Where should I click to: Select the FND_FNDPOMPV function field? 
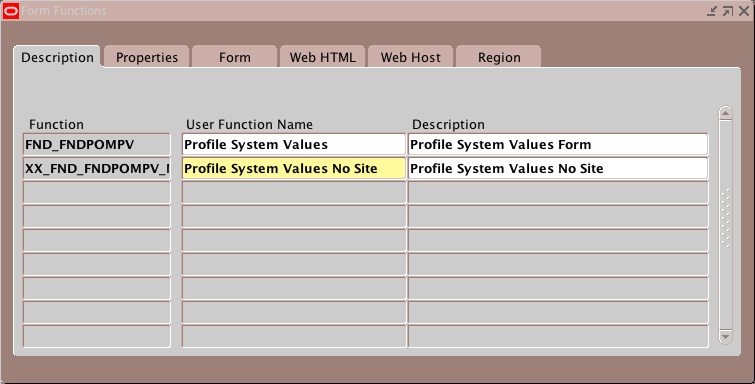click(x=97, y=145)
